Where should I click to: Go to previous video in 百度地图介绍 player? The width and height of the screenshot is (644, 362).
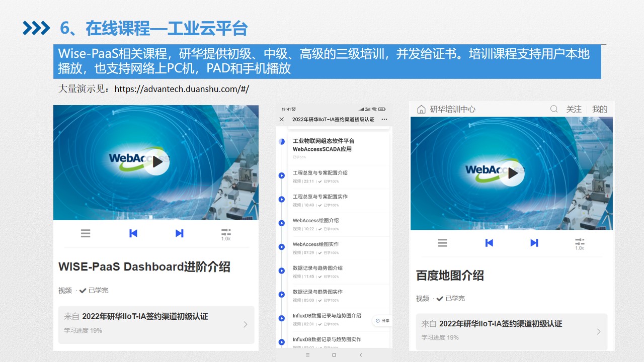tap(489, 243)
